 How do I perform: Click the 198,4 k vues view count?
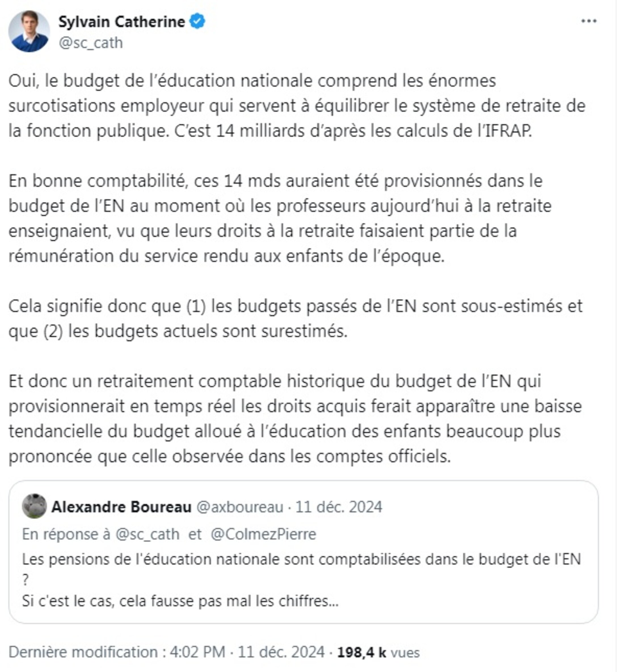tap(378, 652)
